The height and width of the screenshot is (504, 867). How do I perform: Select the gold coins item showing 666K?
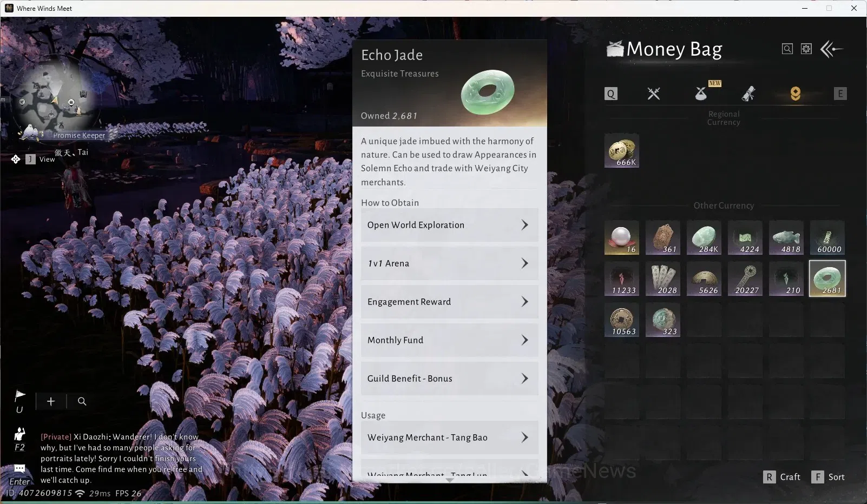tap(622, 150)
